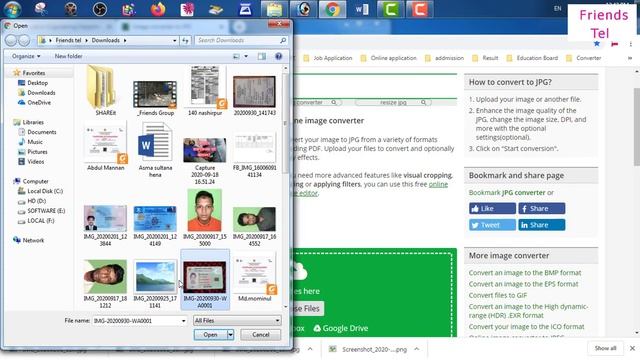640x360 pixels.
Task: Select the Asma sultana hena Word document
Action: coord(155,150)
